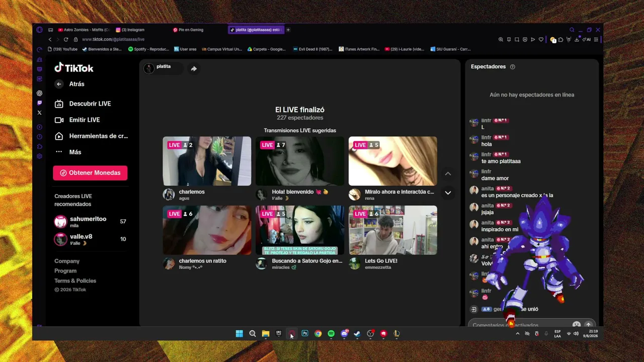Open the Company footer link

(x=67, y=261)
